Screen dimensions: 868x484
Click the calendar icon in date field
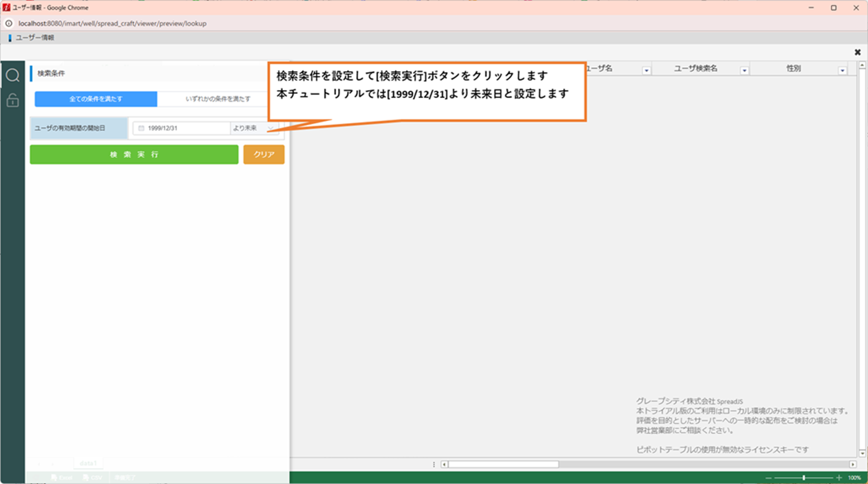[x=141, y=128]
